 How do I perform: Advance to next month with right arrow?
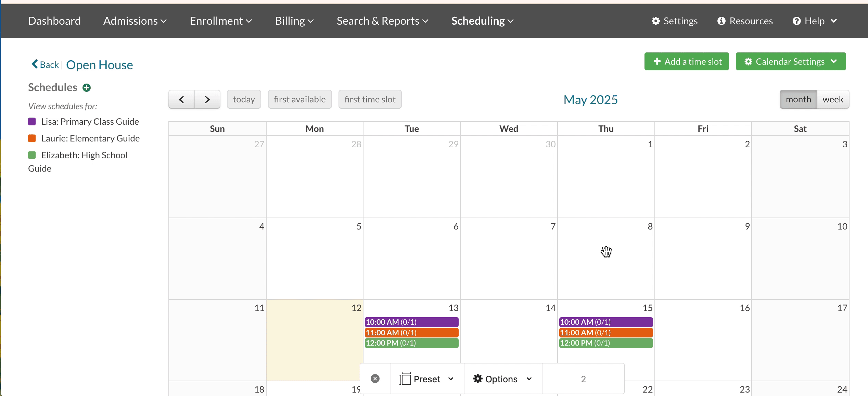[x=207, y=99]
